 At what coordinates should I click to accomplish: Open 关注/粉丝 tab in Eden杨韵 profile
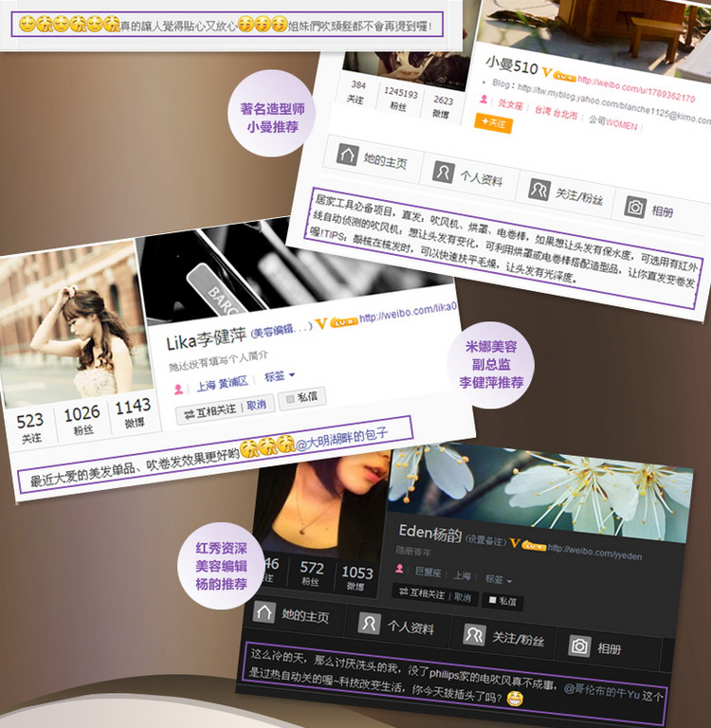point(503,638)
